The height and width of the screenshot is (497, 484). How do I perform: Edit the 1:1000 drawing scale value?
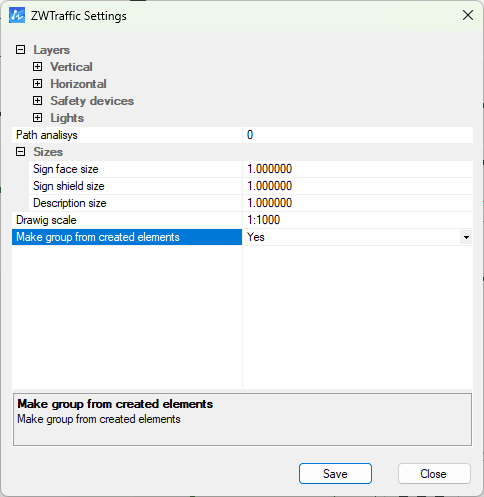358,220
